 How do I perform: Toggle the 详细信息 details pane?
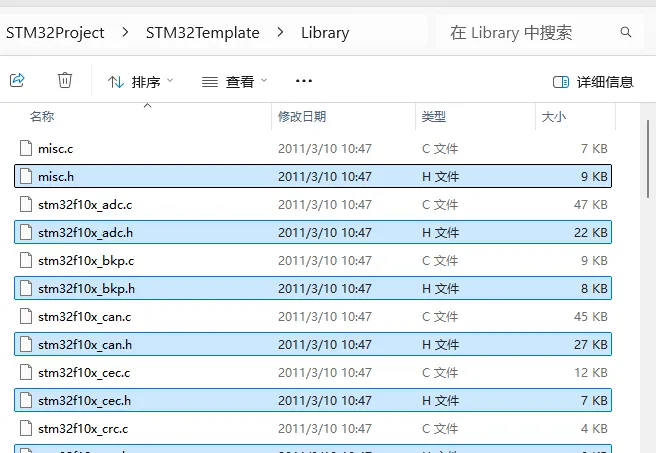593,82
